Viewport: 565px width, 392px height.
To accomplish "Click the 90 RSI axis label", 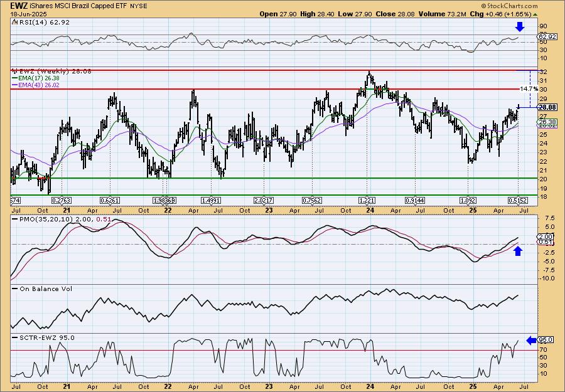I will tap(542, 26).
